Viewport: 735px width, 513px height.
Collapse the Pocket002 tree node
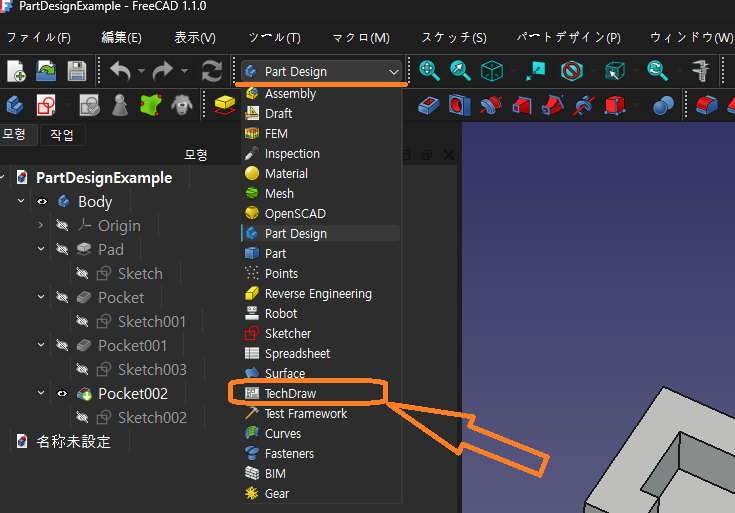pyautogui.click(x=41, y=393)
